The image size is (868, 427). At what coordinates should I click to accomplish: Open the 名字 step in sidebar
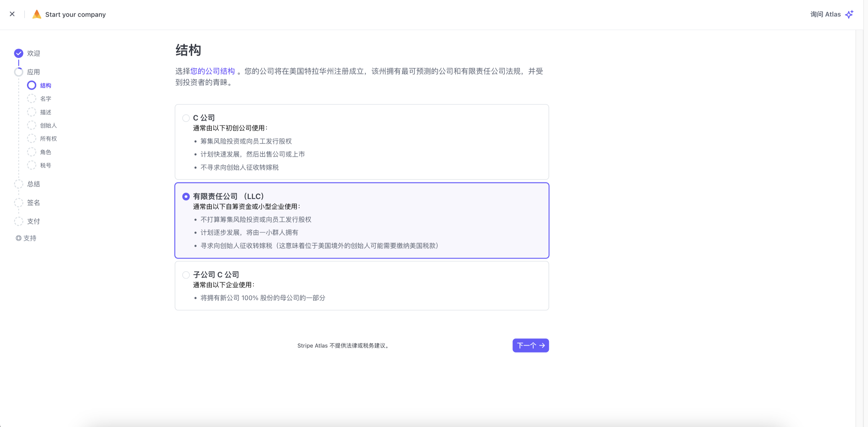pyautogui.click(x=46, y=99)
